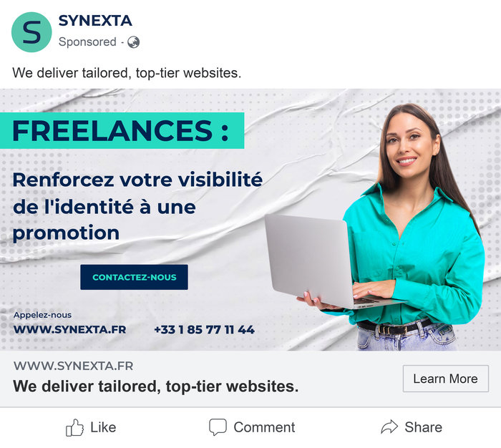501x448 pixels.
Task: Open the SYNEXTA page name
Action: point(95,21)
